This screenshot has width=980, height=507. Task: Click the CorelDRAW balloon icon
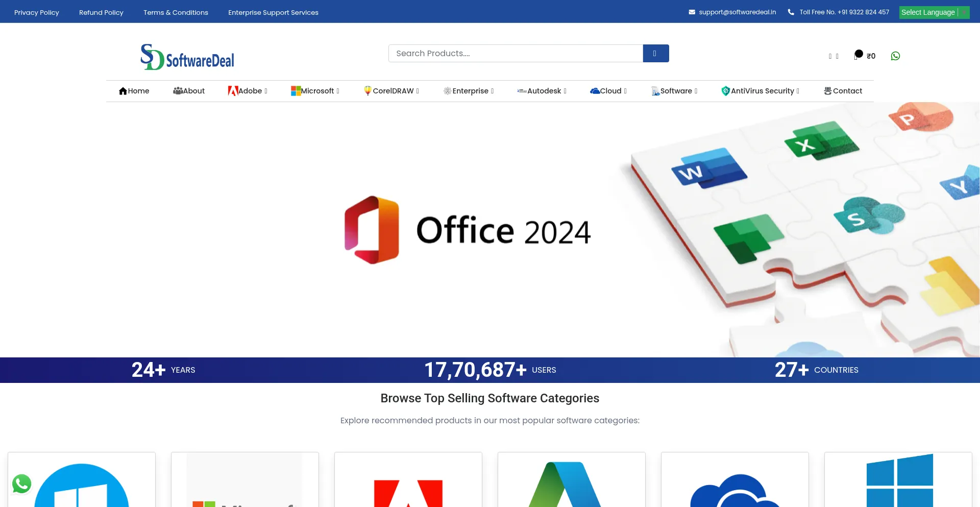point(367,91)
